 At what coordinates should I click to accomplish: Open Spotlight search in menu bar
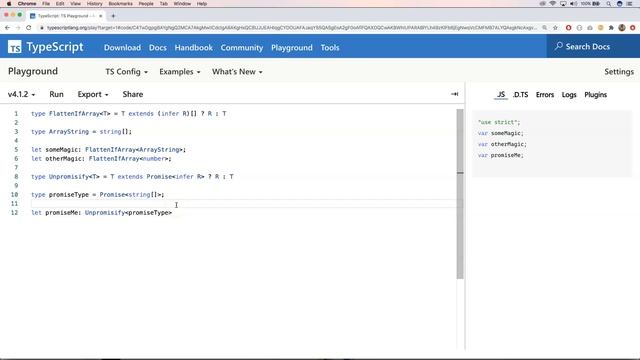click(609, 4)
